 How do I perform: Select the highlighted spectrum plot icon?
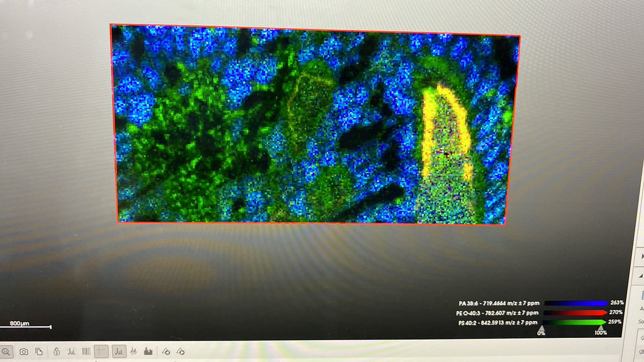tap(119, 352)
